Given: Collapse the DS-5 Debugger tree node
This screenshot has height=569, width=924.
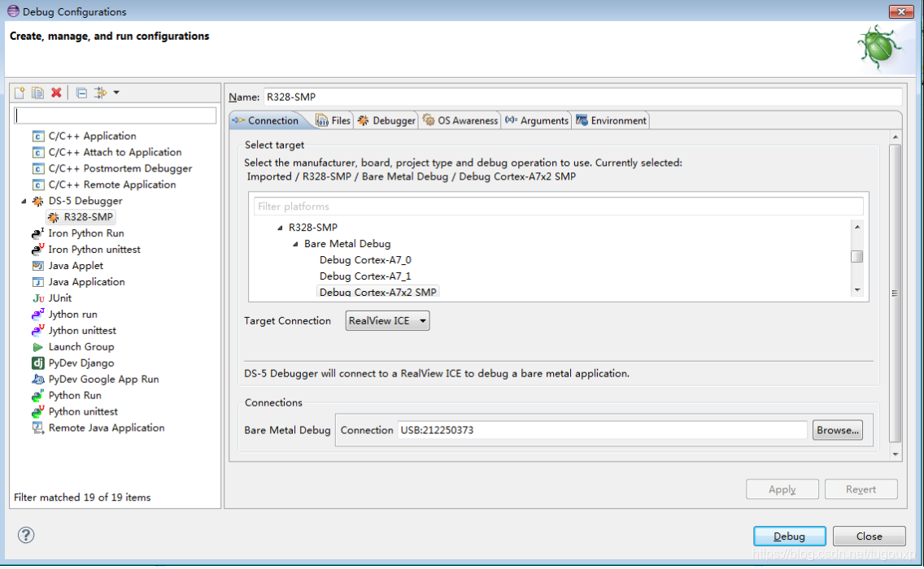Looking at the screenshot, I should [x=24, y=201].
